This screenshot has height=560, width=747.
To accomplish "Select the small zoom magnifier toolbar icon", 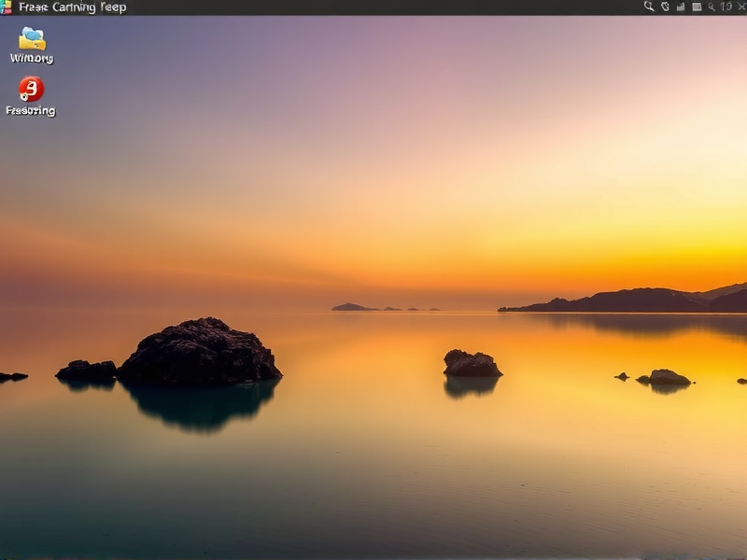I will pos(712,7).
